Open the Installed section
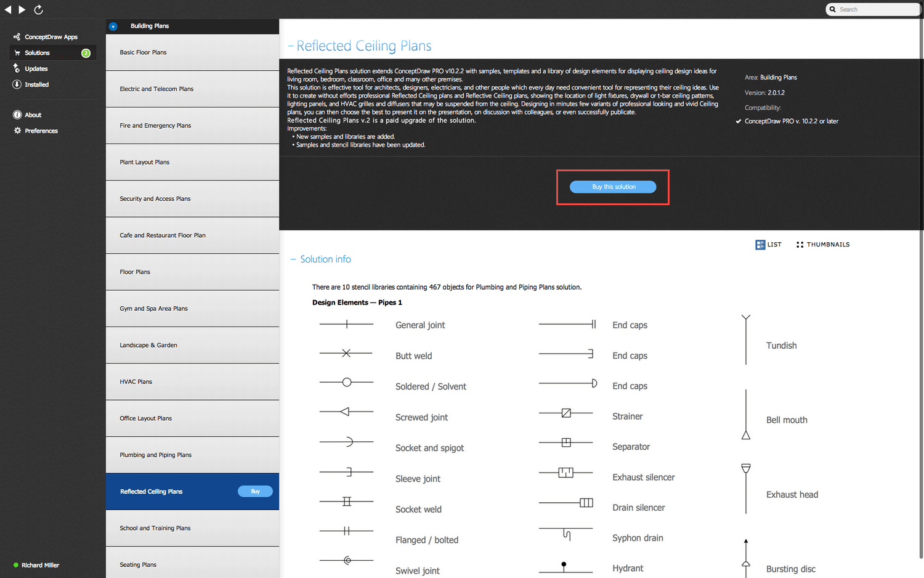 click(37, 85)
